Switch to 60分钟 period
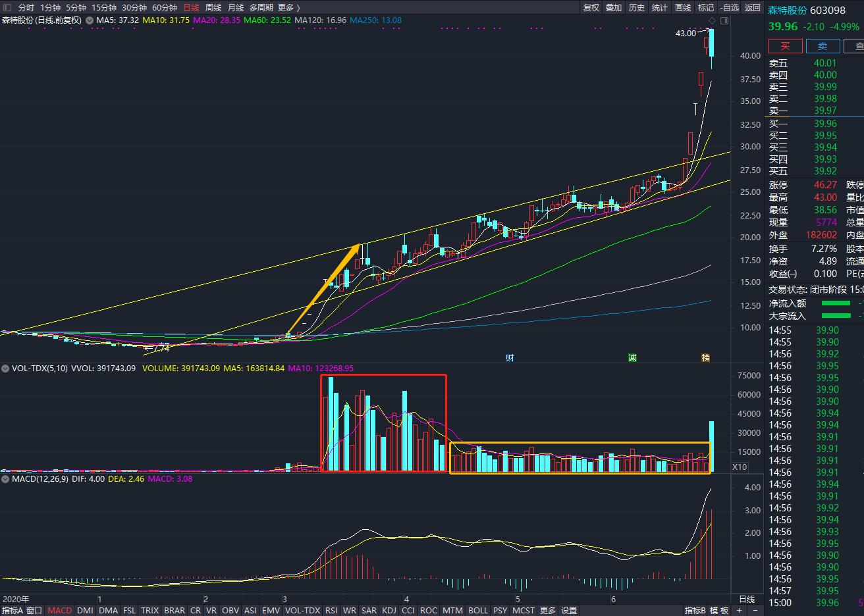Screen dimensions: 864x616 [x=165, y=7]
